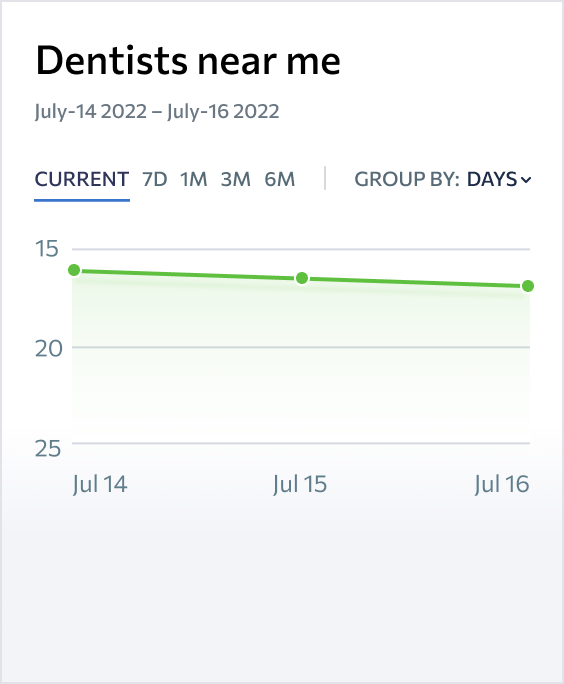564x684 pixels.
Task: Click the Jul 14 data point
Action: coord(74,270)
